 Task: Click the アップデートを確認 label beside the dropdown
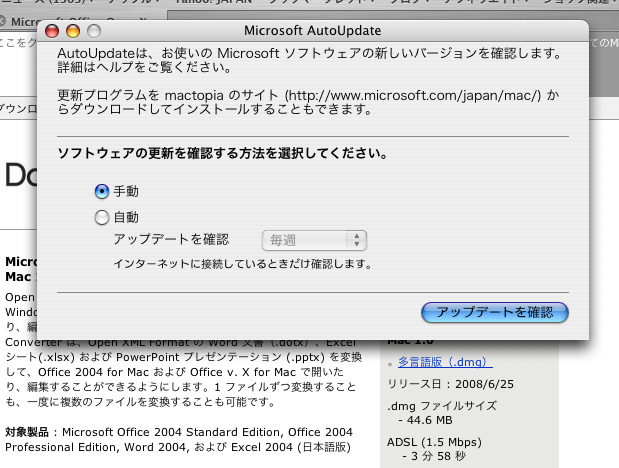click(171, 239)
